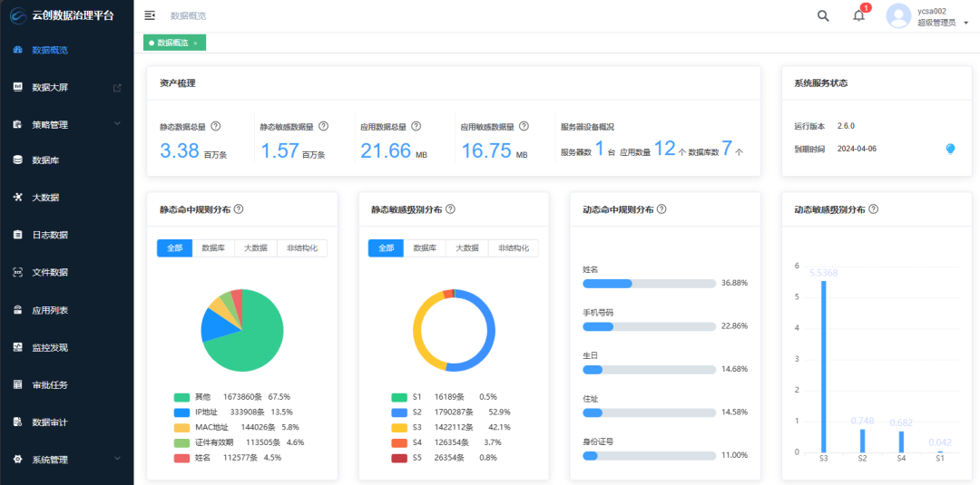Click the 数据大屏 sidebar icon
The image size is (980, 485).
point(17,87)
